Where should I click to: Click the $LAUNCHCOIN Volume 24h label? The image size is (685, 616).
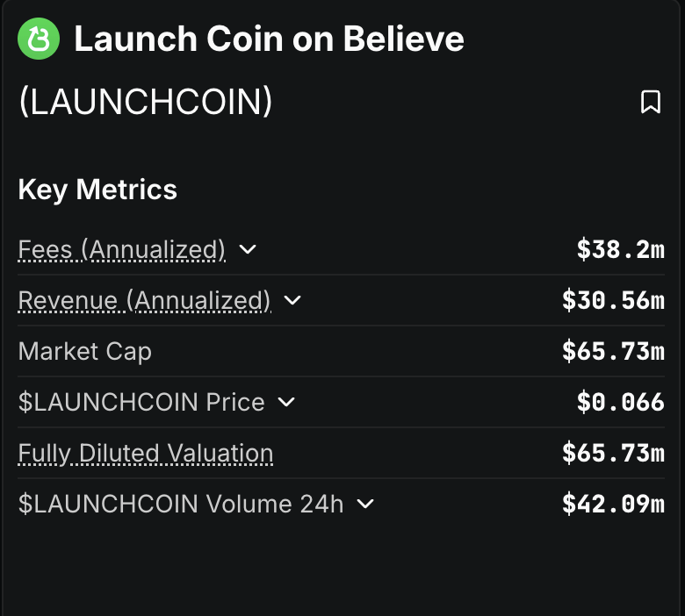coord(181,504)
